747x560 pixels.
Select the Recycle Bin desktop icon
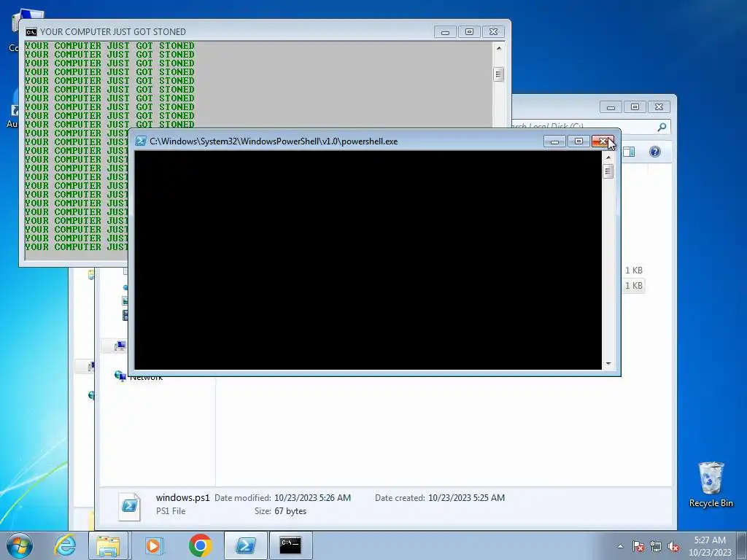[x=711, y=484]
